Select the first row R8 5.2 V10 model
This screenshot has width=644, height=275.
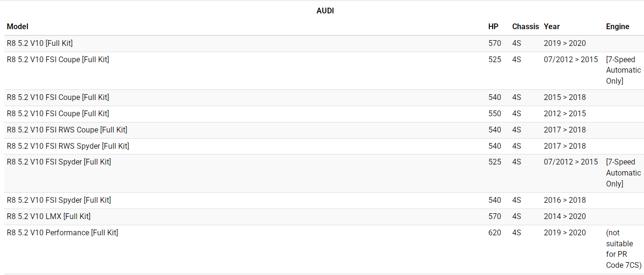point(40,43)
